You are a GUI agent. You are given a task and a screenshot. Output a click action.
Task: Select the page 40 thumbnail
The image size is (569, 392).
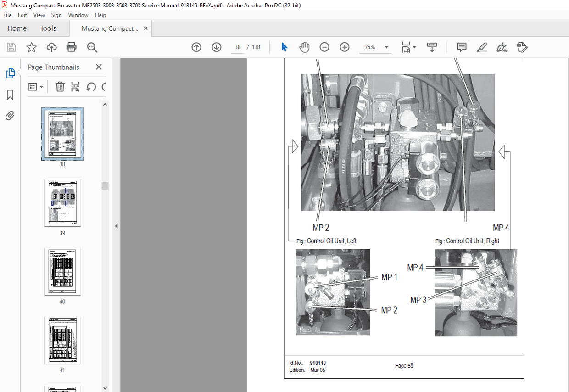click(x=62, y=271)
